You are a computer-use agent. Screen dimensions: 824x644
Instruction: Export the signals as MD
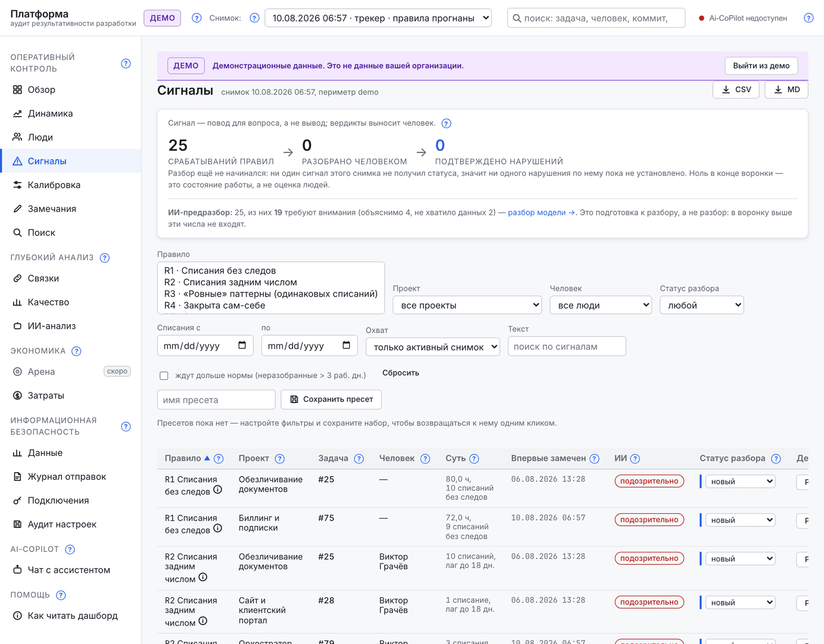point(786,90)
